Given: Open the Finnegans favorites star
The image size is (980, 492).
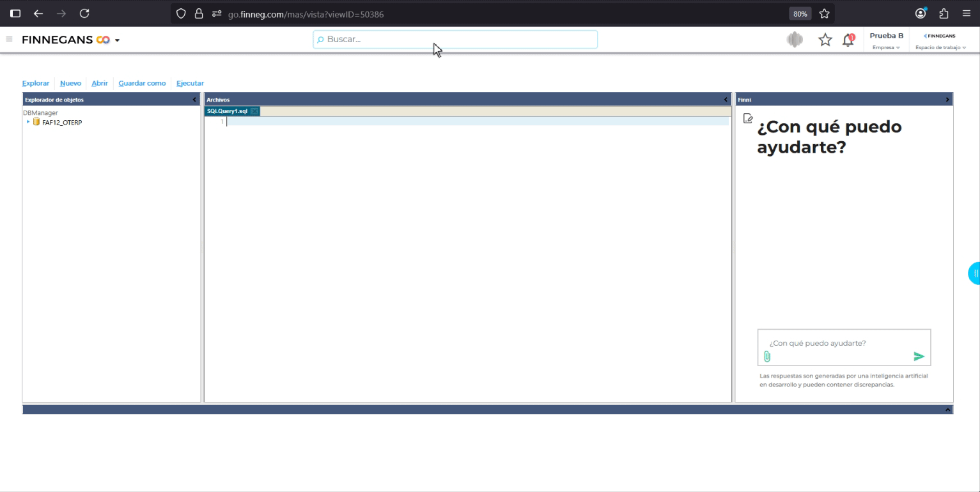Looking at the screenshot, I should (x=825, y=40).
